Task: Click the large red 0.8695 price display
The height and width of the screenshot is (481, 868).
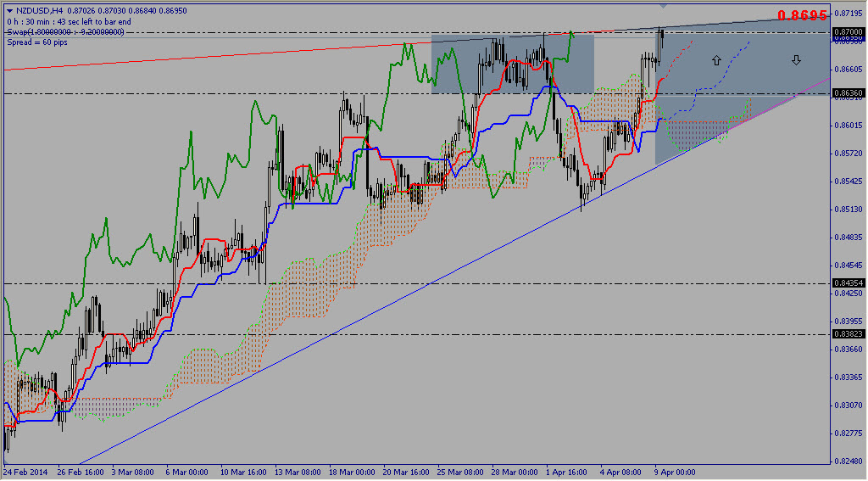Action: point(802,15)
